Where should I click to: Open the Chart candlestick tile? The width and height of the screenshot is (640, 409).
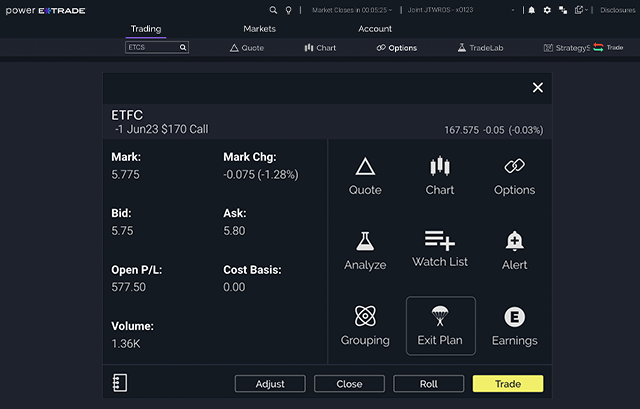pyautogui.click(x=440, y=176)
